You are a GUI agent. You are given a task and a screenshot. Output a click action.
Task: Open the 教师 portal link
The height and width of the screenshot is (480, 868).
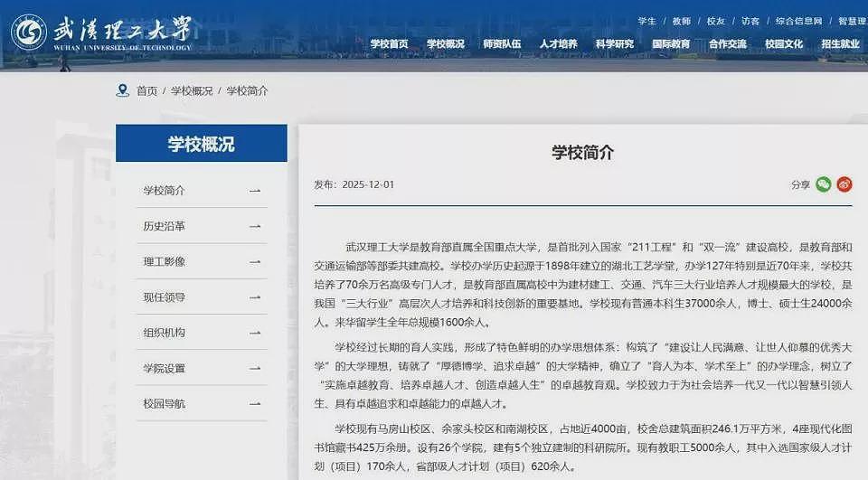682,21
